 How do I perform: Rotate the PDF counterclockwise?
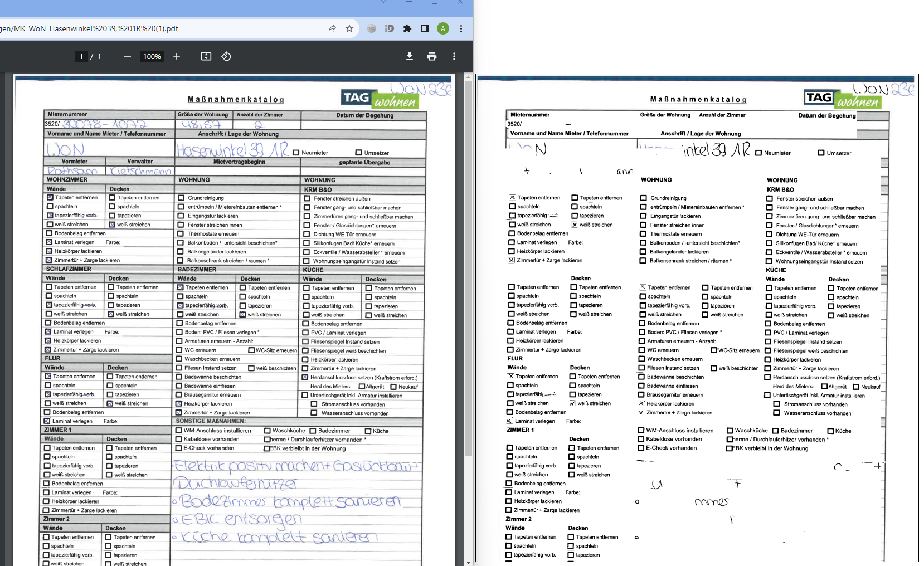(x=226, y=56)
